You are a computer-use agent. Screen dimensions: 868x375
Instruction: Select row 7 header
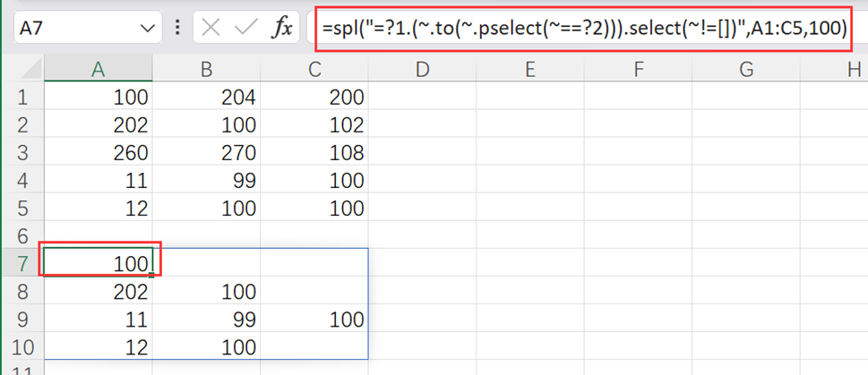tap(21, 263)
